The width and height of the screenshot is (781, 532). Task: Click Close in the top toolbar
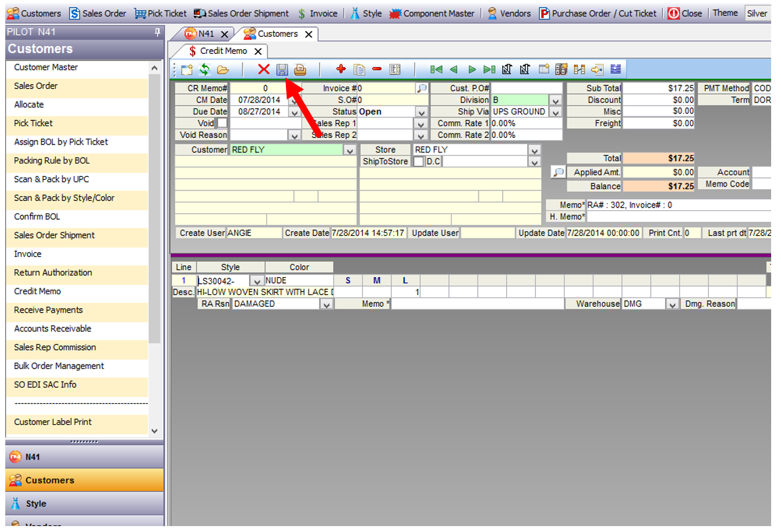click(685, 13)
